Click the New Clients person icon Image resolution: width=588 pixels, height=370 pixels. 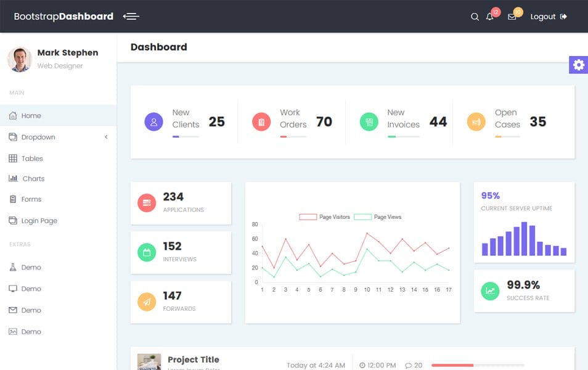(153, 121)
